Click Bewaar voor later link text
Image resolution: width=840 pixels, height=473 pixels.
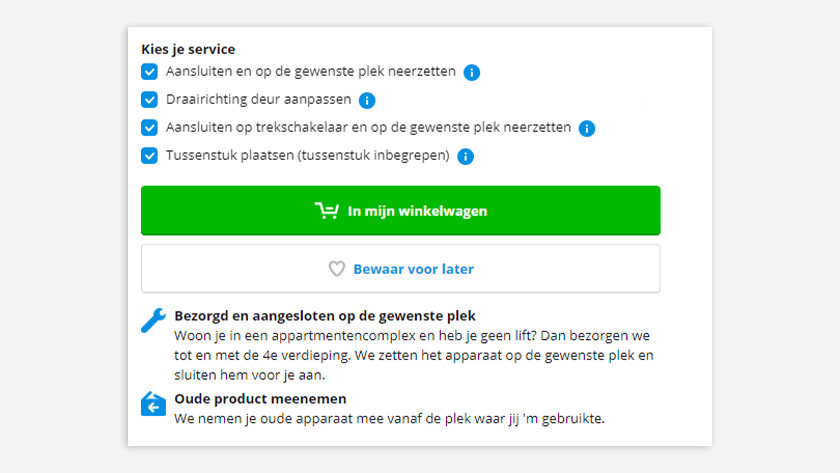(x=414, y=269)
